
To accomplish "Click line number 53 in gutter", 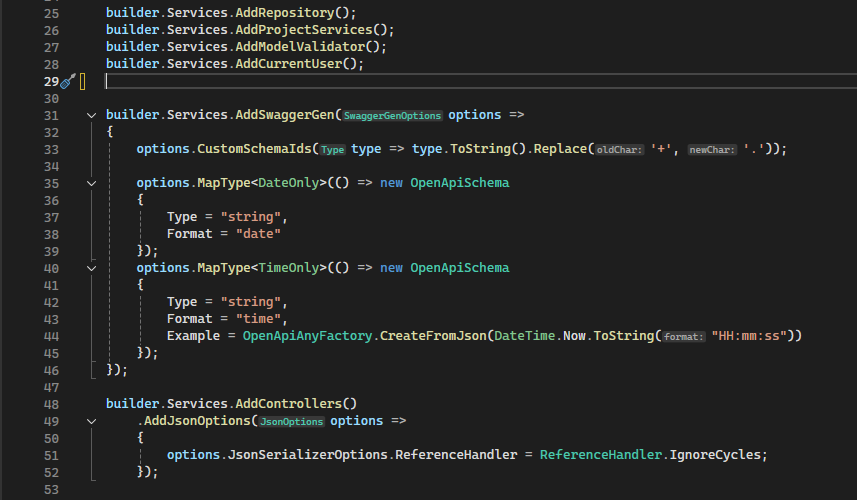I will 51,489.
